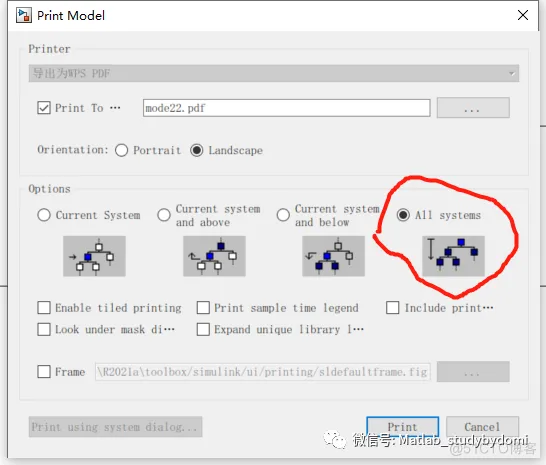Click the Print button
This screenshot has width=546, height=465.
pos(403,427)
